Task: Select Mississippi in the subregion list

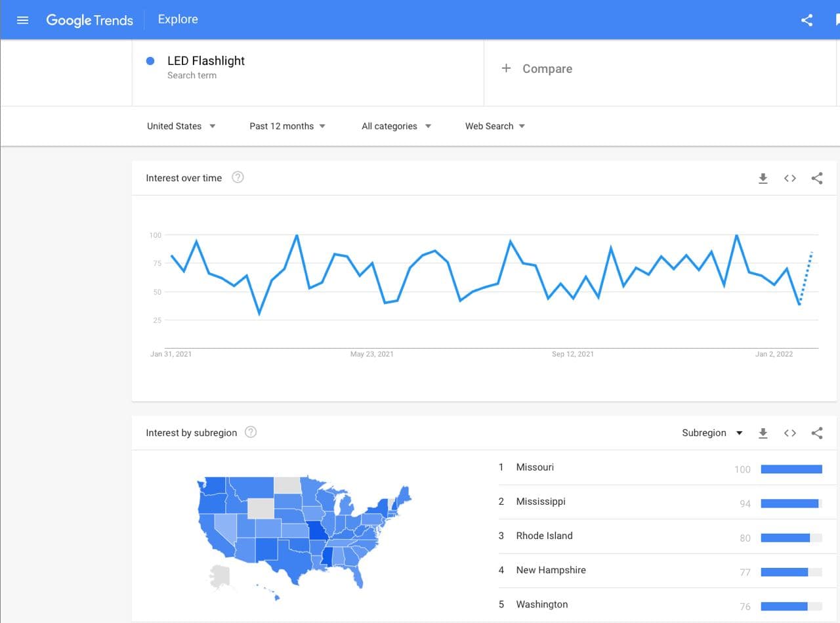Action: pos(540,501)
